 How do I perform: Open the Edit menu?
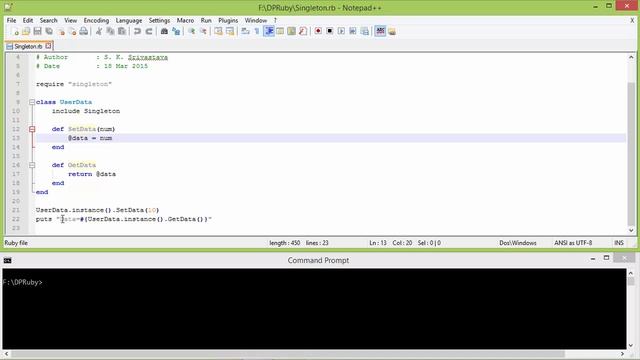coord(28,20)
